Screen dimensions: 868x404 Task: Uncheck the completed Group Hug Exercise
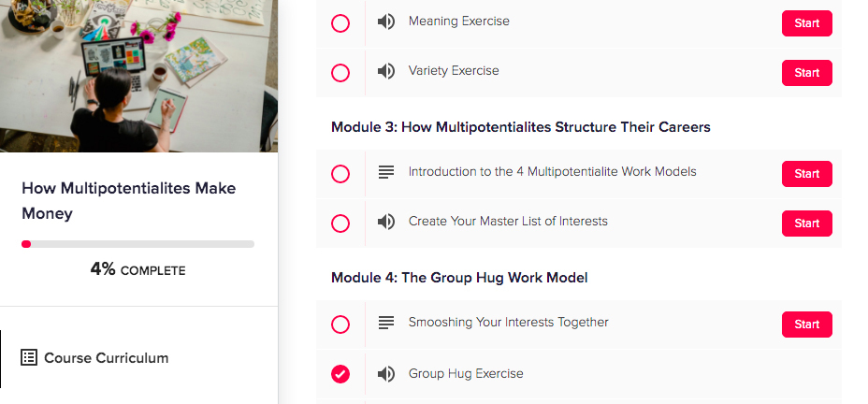pyautogui.click(x=340, y=374)
